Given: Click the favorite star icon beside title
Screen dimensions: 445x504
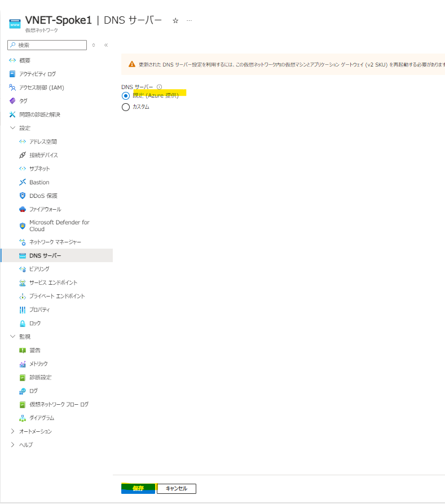Looking at the screenshot, I should (x=175, y=20).
